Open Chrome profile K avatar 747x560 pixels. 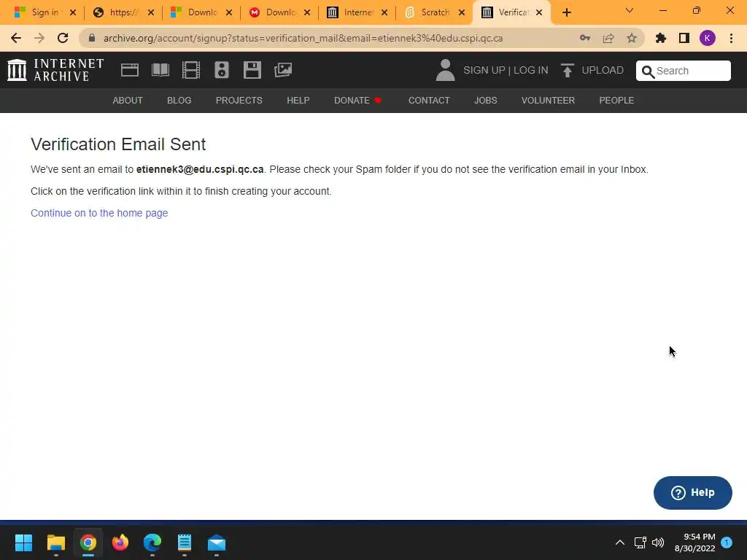tap(708, 38)
